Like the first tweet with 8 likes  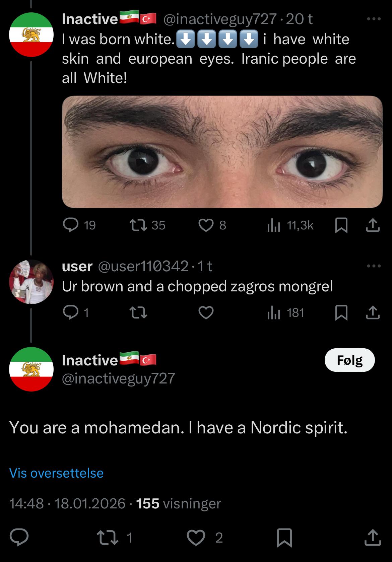coord(206,225)
